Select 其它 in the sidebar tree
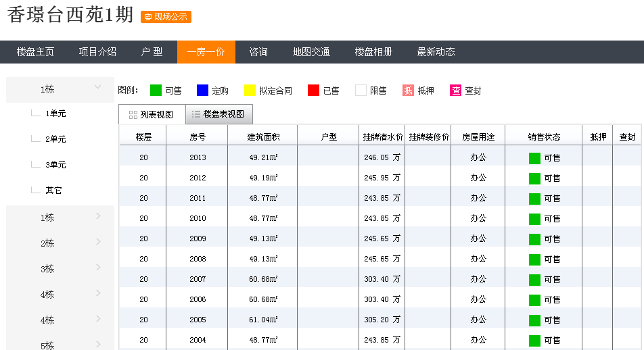644x350 pixels. coord(53,191)
